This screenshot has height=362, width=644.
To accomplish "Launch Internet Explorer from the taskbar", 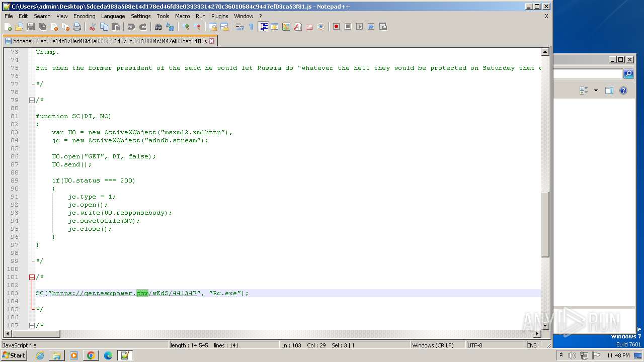I will point(40,355).
